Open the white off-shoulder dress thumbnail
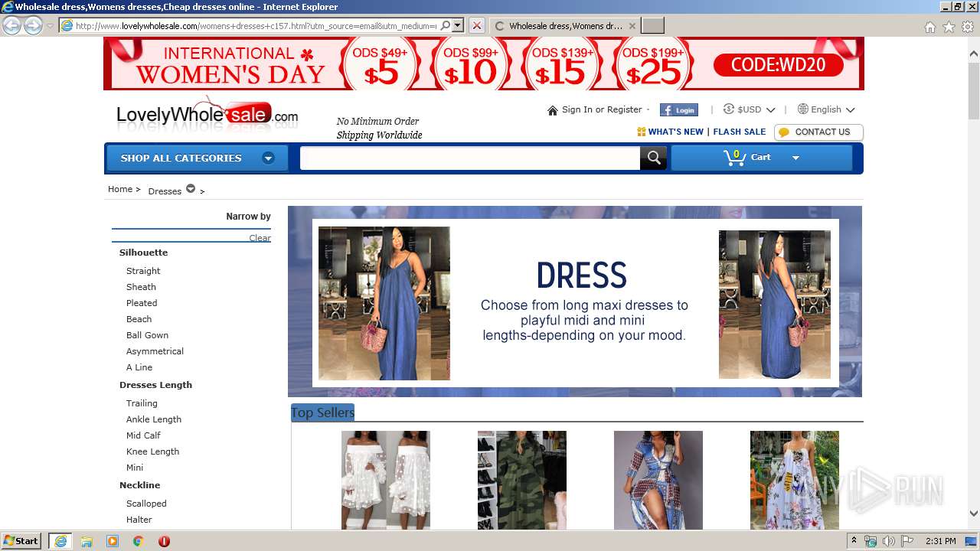Image resolution: width=980 pixels, height=551 pixels. click(386, 480)
